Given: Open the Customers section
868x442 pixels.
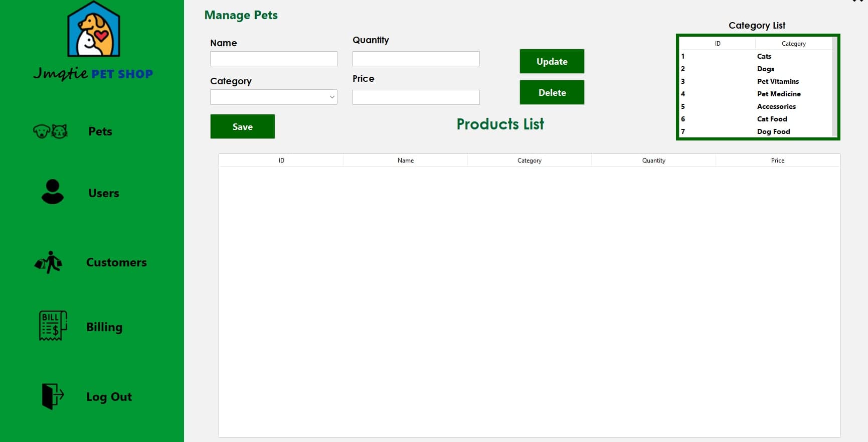Looking at the screenshot, I should [116, 262].
